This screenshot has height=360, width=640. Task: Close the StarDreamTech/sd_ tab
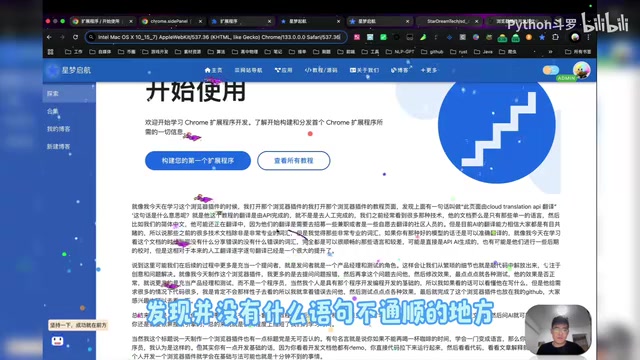point(477,21)
